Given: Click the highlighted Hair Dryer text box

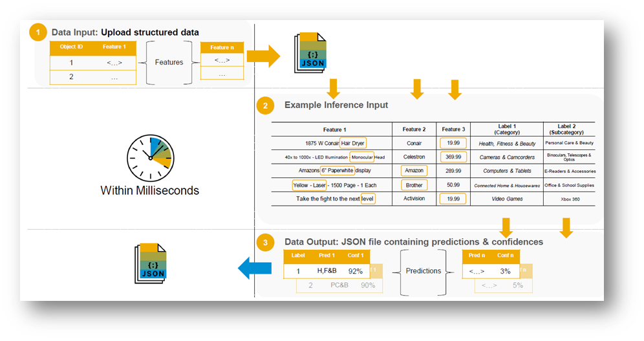Looking at the screenshot, I should click(353, 143).
